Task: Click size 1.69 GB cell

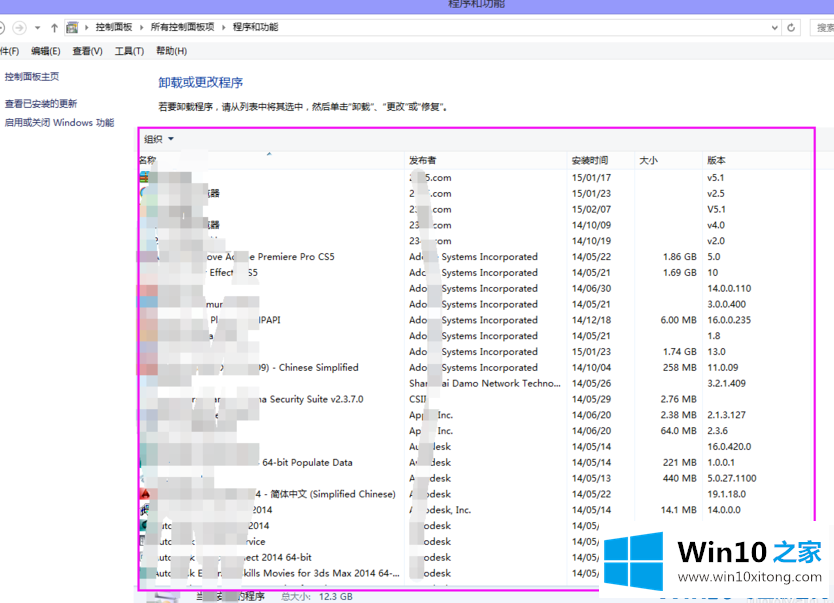Action: coord(679,273)
